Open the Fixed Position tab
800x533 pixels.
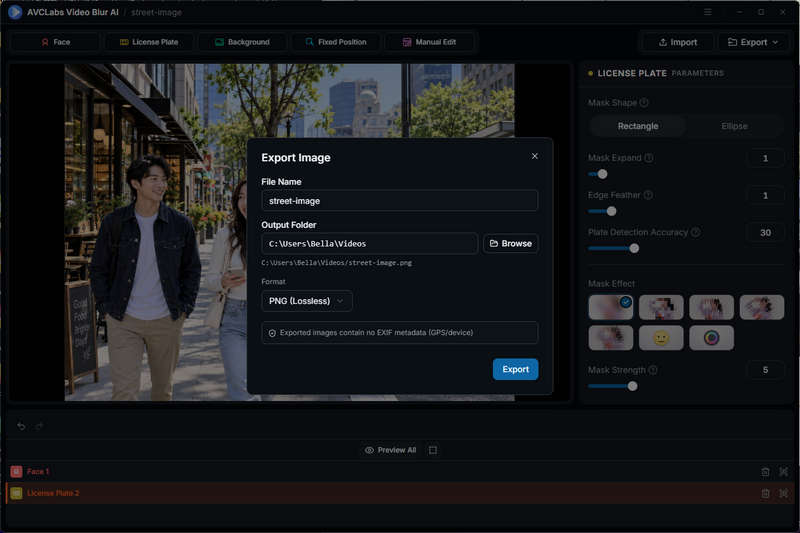336,42
